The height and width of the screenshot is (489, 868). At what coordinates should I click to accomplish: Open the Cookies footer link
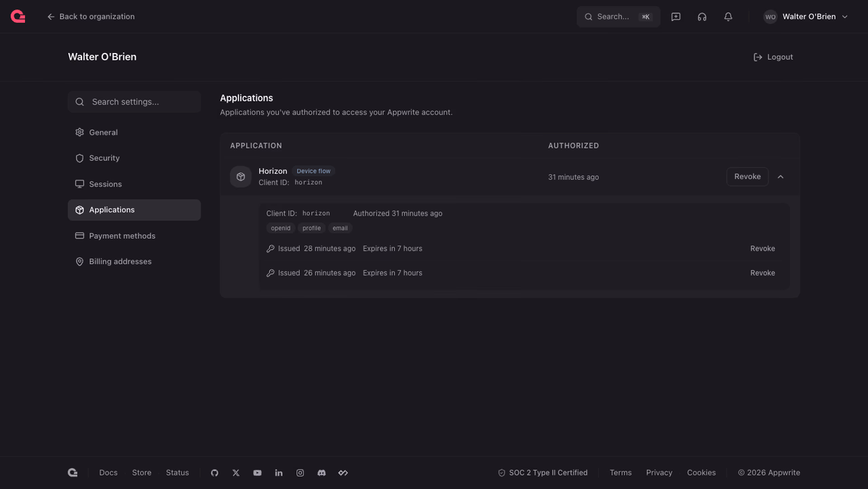coord(701,473)
